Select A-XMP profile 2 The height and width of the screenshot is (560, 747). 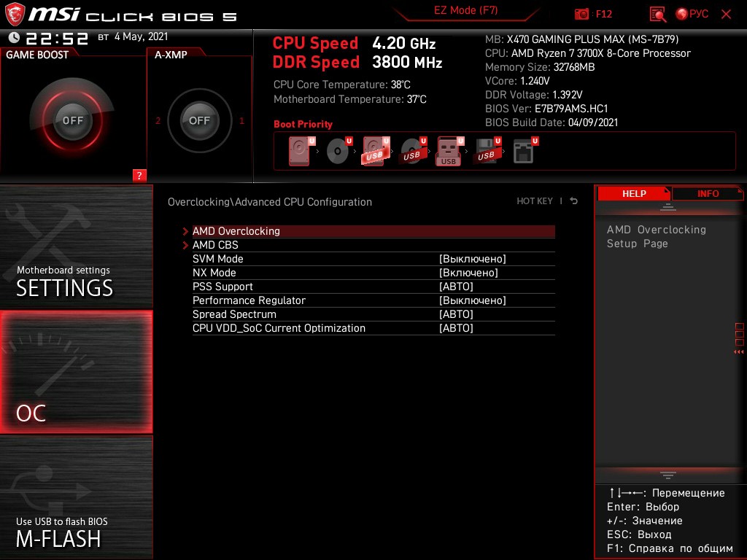[158, 121]
